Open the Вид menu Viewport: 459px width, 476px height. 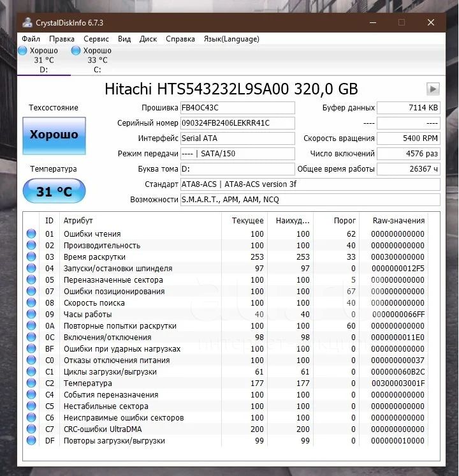[x=124, y=39]
